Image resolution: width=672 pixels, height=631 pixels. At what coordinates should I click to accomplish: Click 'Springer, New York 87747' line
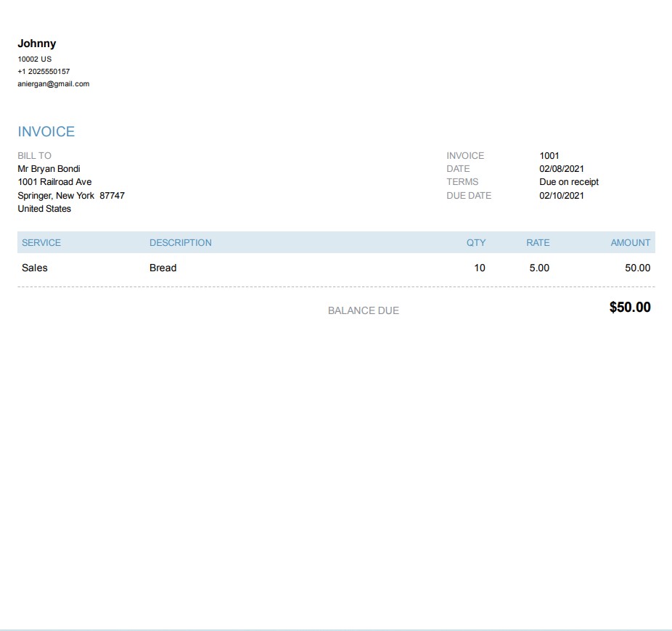pos(71,196)
